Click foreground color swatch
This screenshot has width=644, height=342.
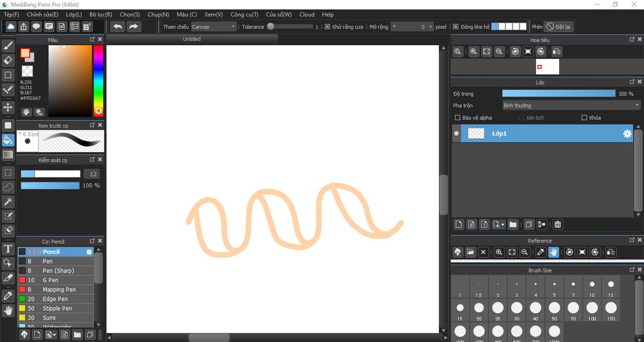click(x=25, y=53)
